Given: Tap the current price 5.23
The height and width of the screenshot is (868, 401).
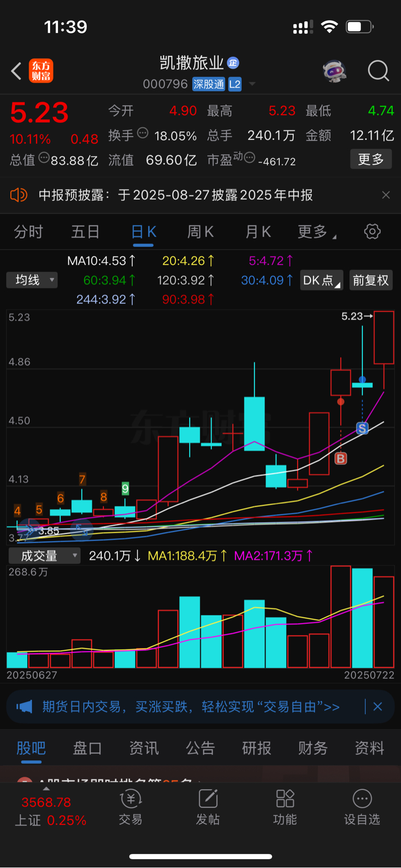Looking at the screenshot, I should (39, 113).
